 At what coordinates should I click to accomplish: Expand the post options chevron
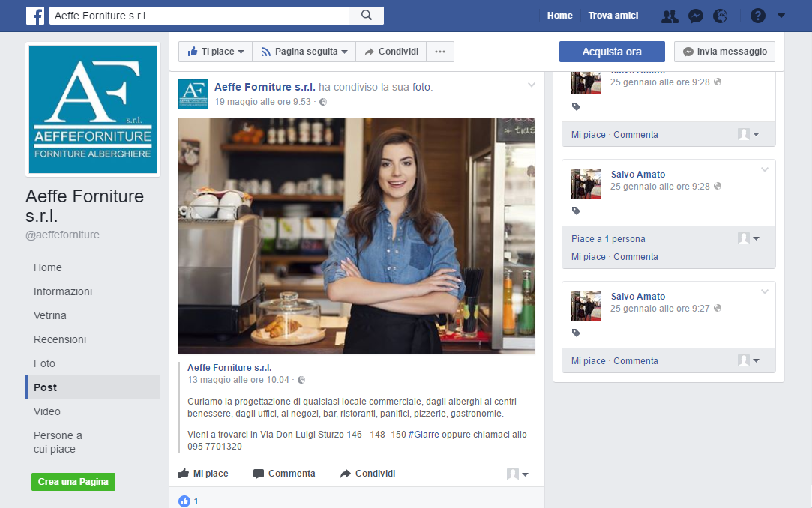tap(532, 85)
